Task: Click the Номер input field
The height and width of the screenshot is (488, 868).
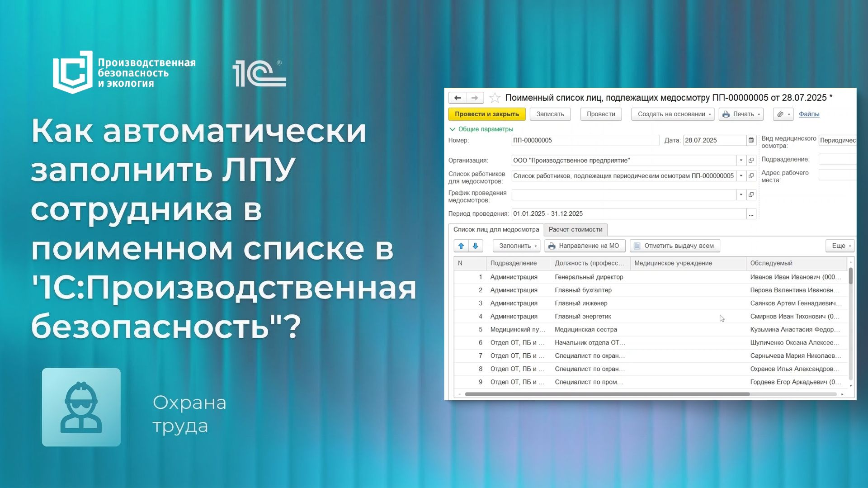Action: [x=585, y=140]
